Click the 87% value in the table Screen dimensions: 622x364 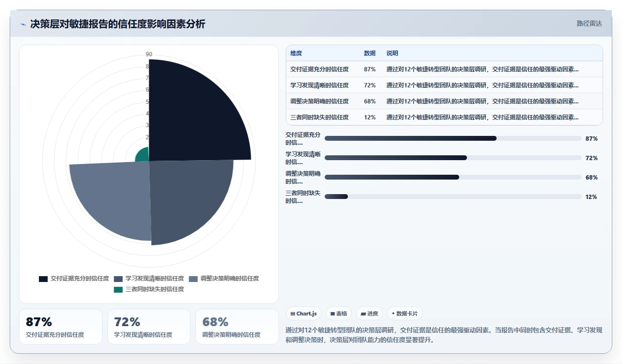pyautogui.click(x=370, y=69)
